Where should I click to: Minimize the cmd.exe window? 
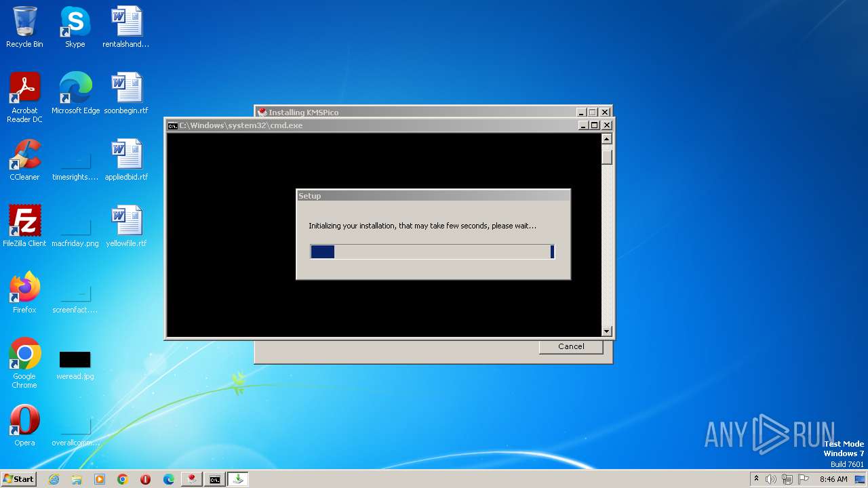click(583, 125)
